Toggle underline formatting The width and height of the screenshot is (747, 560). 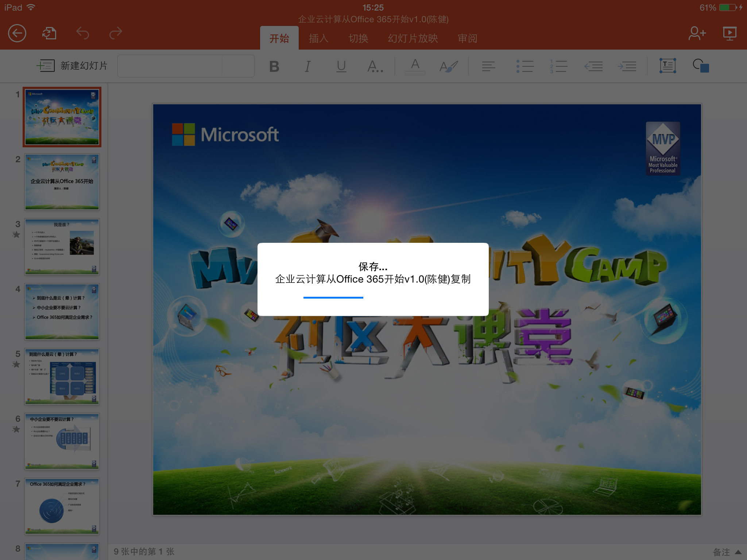pos(341,66)
